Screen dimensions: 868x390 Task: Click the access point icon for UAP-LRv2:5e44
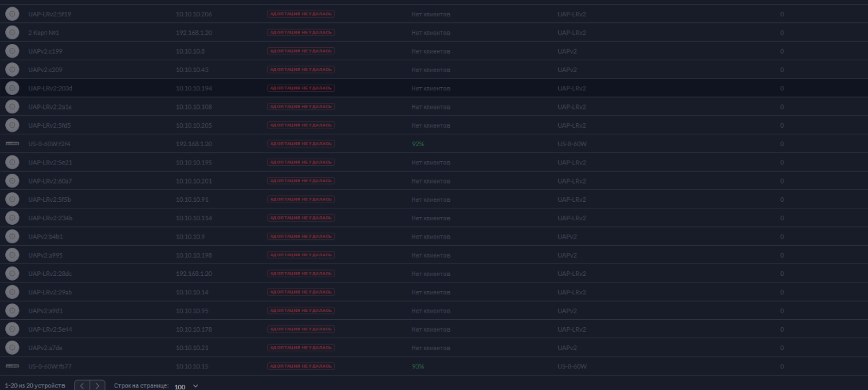tap(12, 329)
